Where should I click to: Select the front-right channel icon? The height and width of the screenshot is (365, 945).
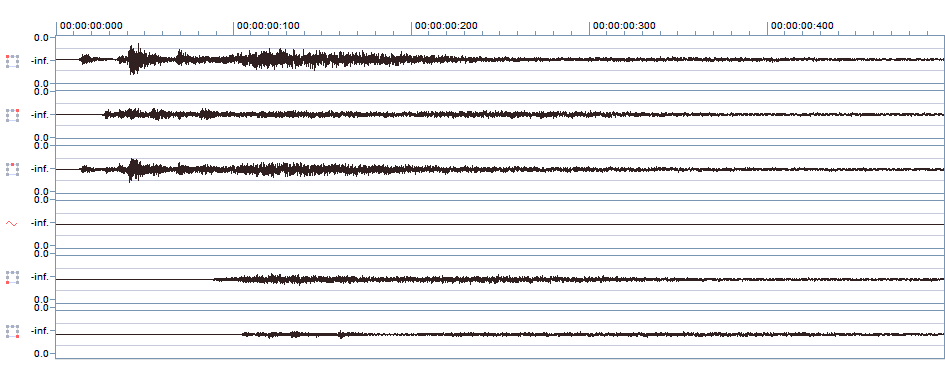12,115
